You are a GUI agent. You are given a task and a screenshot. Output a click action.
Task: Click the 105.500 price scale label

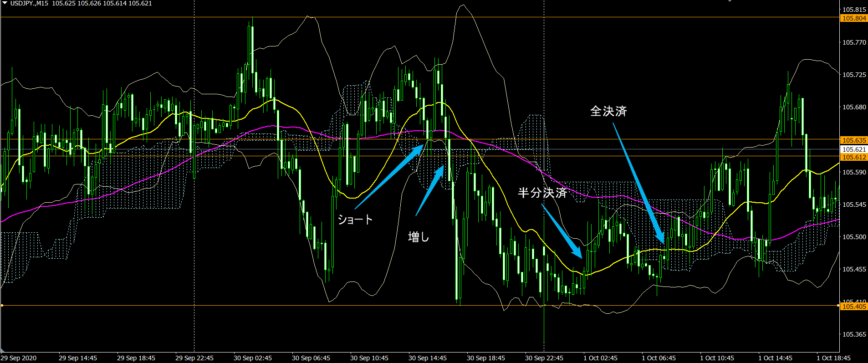pyautogui.click(x=854, y=237)
